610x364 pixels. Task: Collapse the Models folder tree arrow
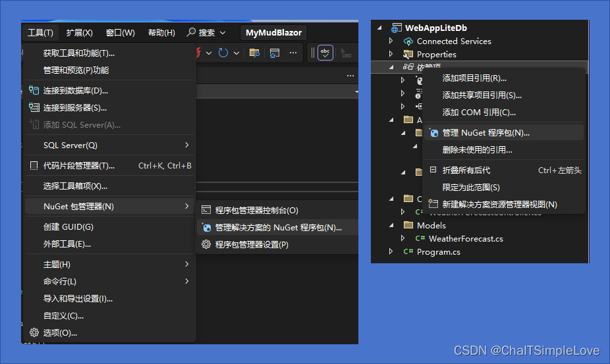(x=391, y=225)
